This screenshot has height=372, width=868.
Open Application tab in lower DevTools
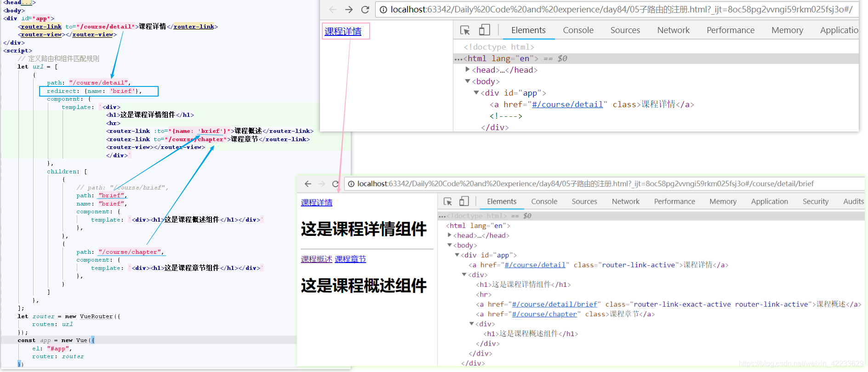pos(769,201)
